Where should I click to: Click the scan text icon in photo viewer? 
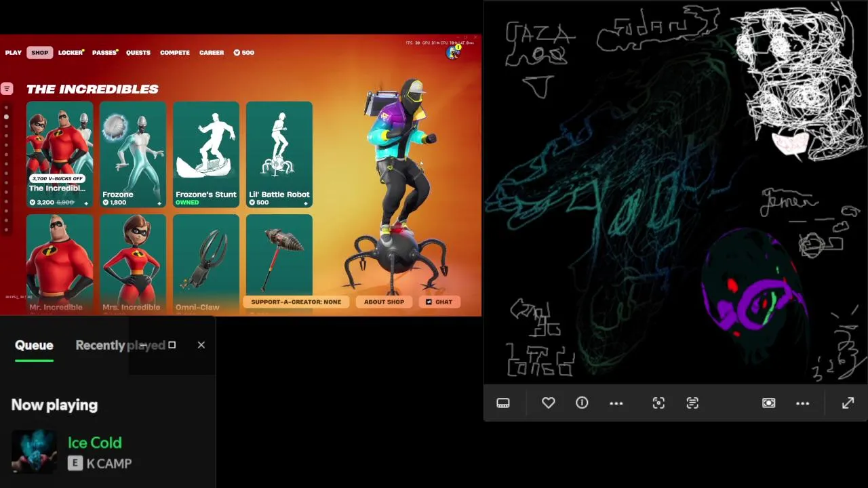pyautogui.click(x=692, y=403)
